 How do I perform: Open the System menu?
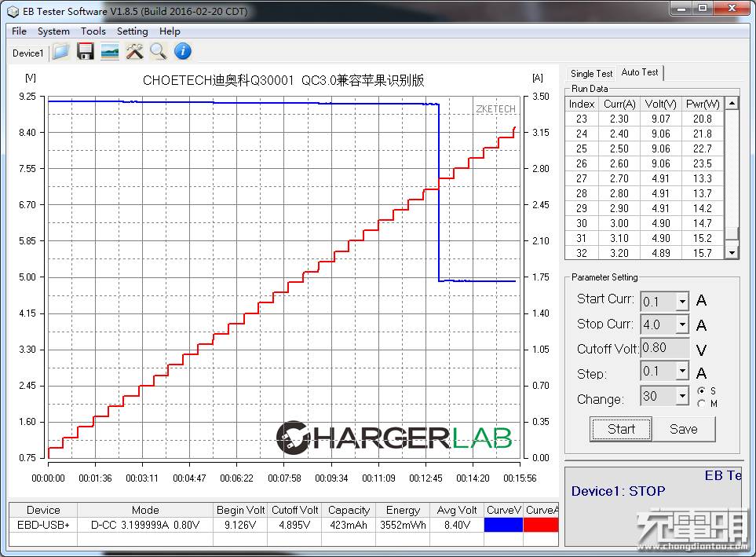click(53, 31)
